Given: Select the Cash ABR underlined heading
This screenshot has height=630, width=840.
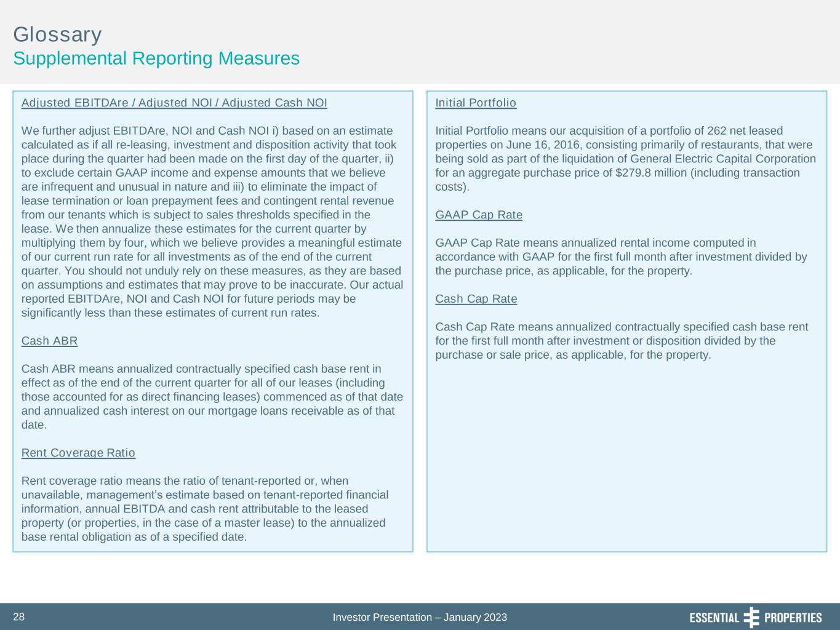Looking at the screenshot, I should [x=49, y=341].
